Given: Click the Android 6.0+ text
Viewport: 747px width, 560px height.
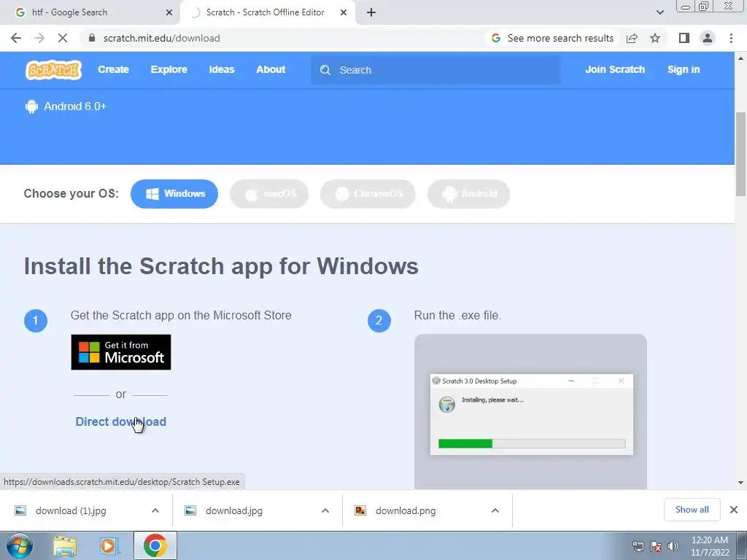Looking at the screenshot, I should [x=75, y=106].
